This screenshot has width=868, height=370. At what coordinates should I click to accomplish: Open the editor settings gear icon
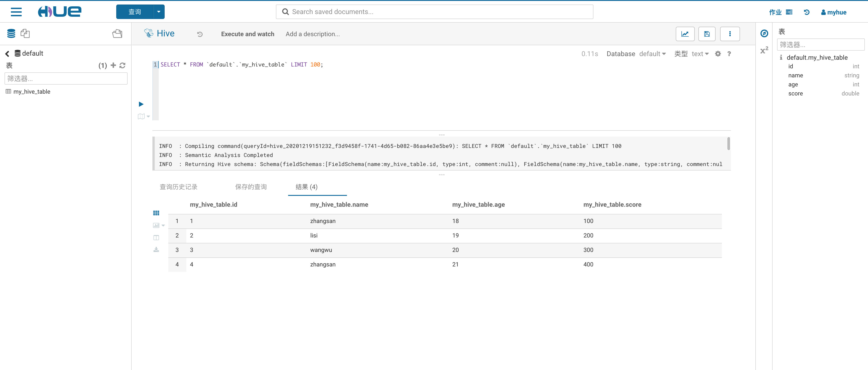click(x=718, y=54)
